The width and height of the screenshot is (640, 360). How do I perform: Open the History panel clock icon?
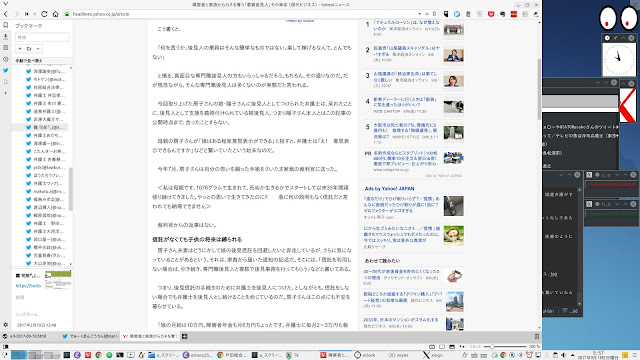(x=6, y=59)
